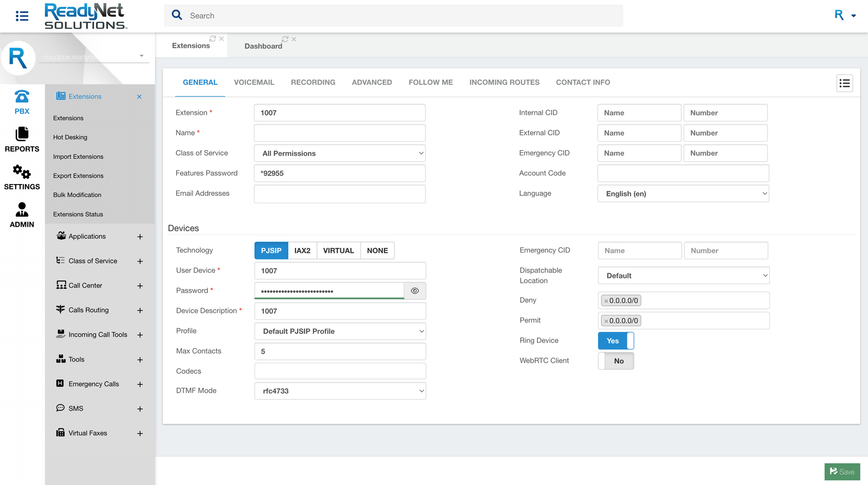Click the list icon above Contact Info
The image size is (868, 485).
click(844, 83)
